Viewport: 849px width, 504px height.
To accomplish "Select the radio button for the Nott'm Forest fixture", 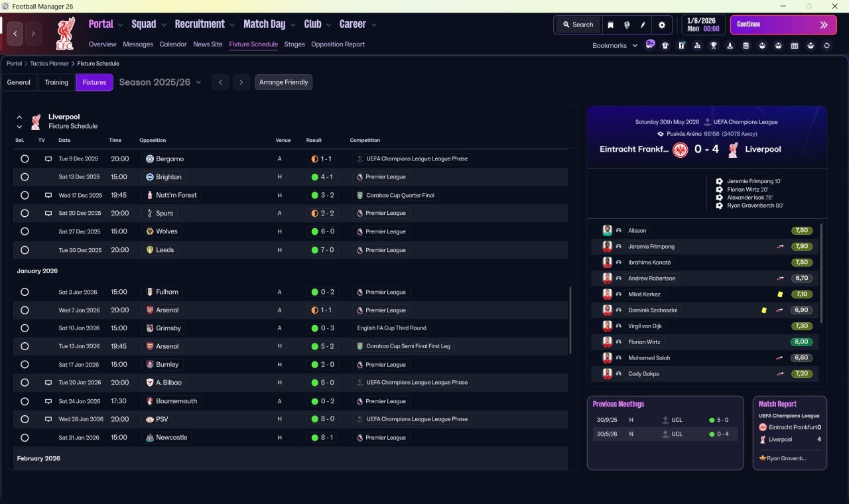I will (25, 196).
